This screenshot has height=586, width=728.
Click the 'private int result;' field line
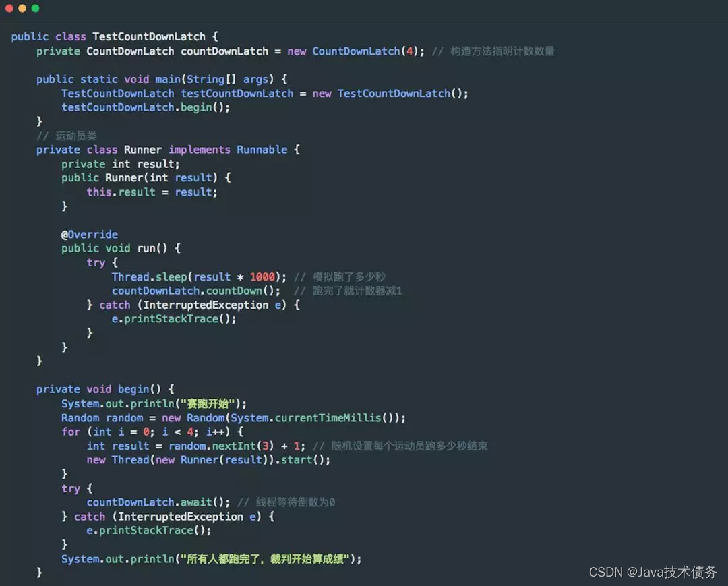pyautogui.click(x=120, y=164)
